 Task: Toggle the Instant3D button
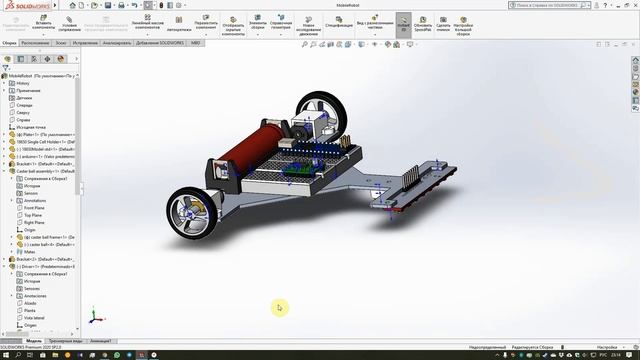click(x=403, y=24)
